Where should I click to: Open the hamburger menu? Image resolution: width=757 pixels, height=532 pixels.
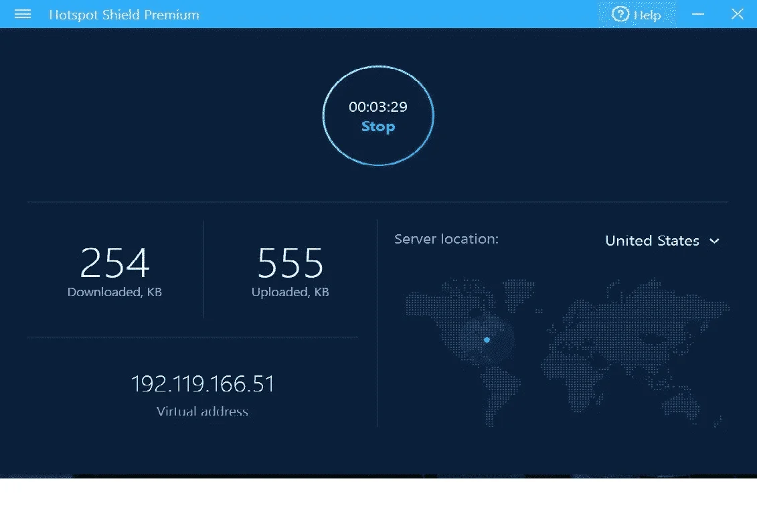pos(23,14)
